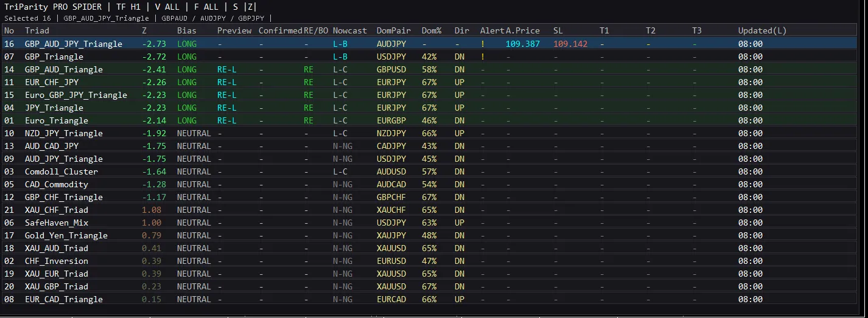Click the GBPCHF dominant pair cell
Viewport: 868px width, 318px height.
click(391, 197)
